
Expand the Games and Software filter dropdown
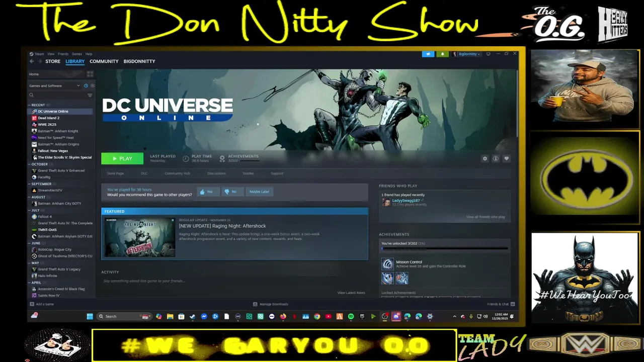coord(54,85)
